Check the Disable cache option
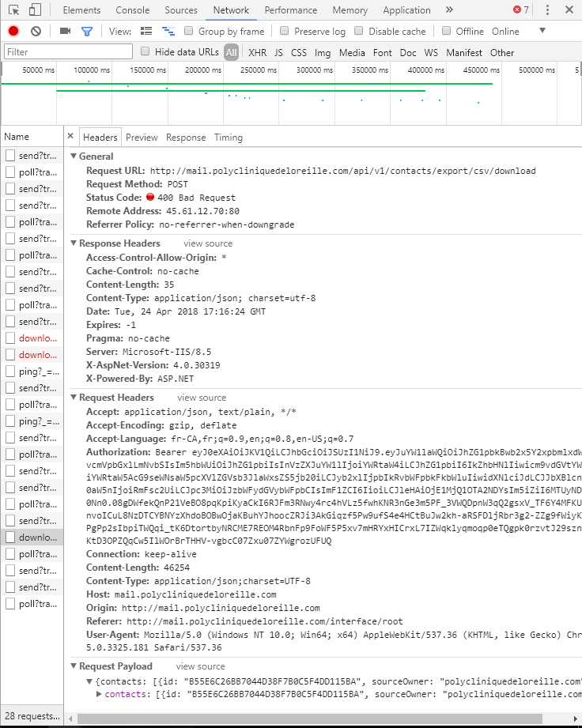Viewport: 582px width, 728px height. coord(358,32)
